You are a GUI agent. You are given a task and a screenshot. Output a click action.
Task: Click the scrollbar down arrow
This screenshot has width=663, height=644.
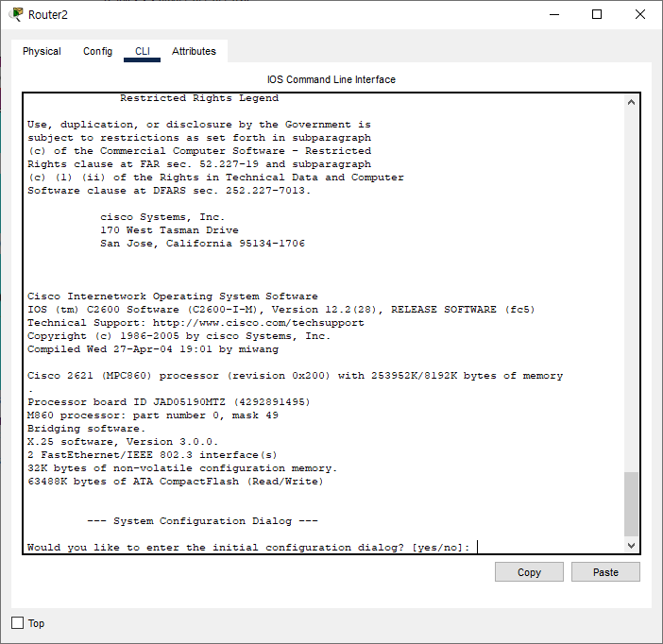(631, 546)
